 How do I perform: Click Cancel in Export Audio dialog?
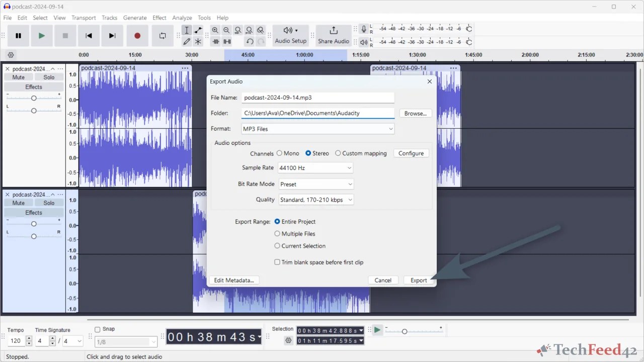click(383, 280)
